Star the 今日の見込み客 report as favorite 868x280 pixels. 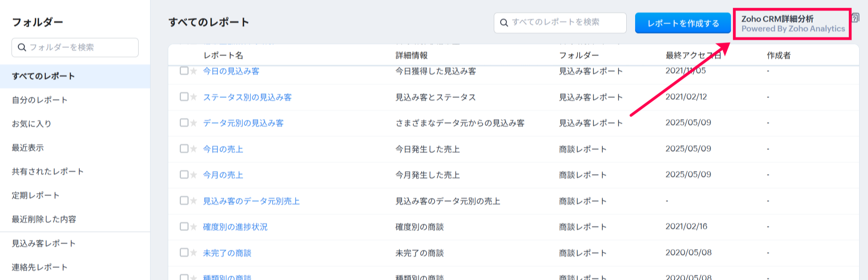(x=194, y=71)
